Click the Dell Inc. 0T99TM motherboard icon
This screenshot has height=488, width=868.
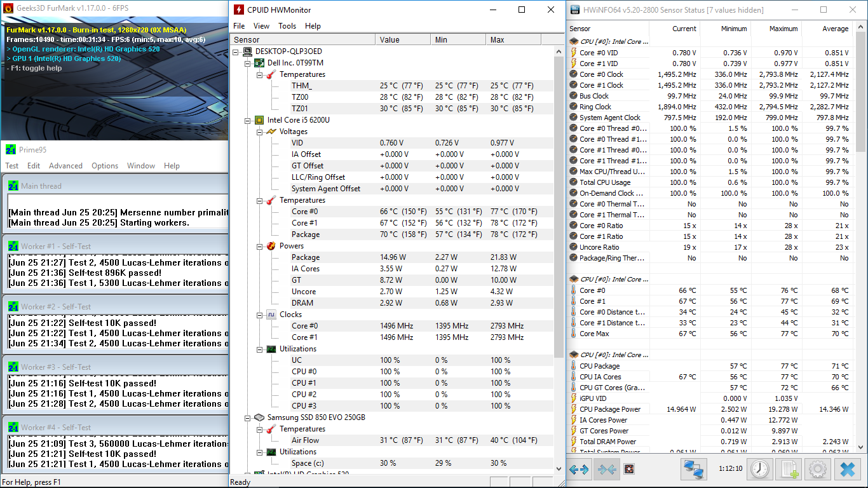point(259,63)
